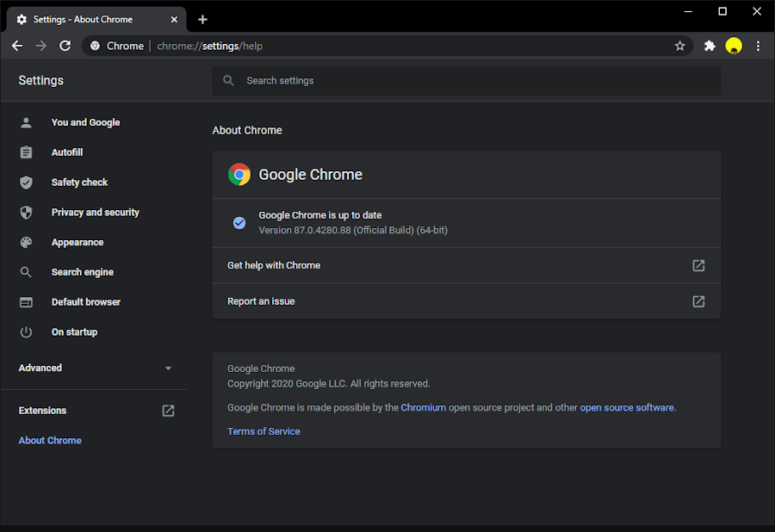The height and width of the screenshot is (532, 775).
Task: Reload the current page
Action: (65, 46)
